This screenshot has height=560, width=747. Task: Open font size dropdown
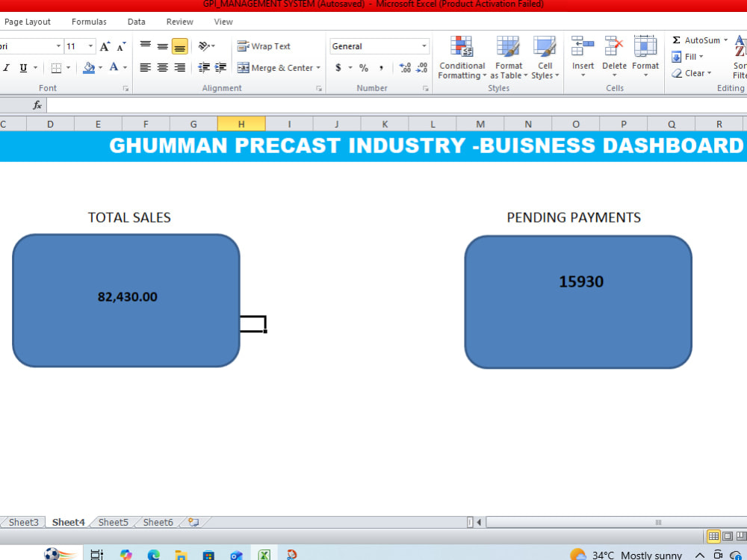(x=90, y=46)
